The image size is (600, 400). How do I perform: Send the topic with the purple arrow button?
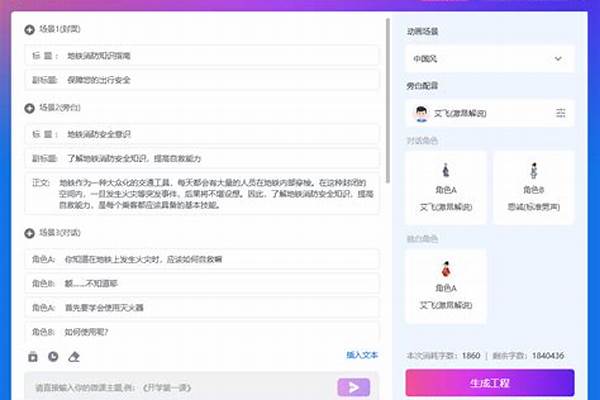coord(354,387)
